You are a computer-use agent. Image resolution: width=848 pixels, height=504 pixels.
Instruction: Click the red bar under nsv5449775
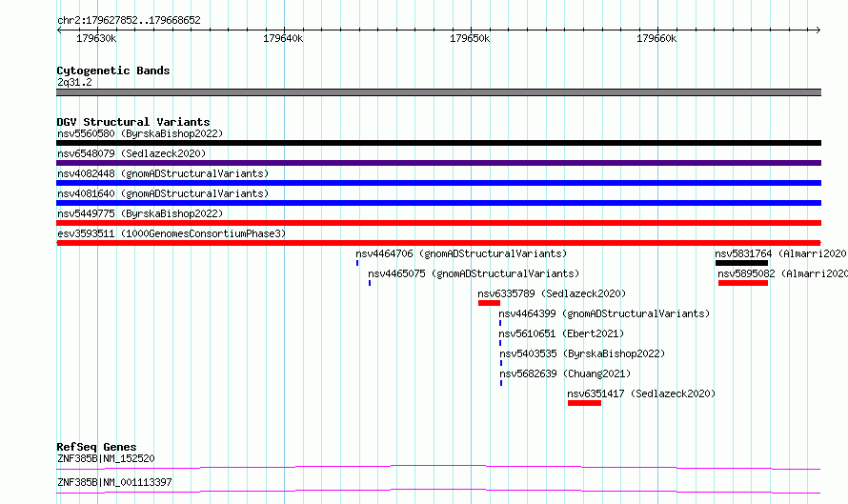438,223
